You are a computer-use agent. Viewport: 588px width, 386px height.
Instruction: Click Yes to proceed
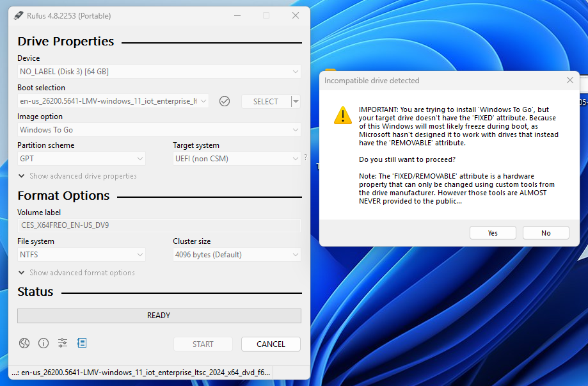(x=493, y=233)
